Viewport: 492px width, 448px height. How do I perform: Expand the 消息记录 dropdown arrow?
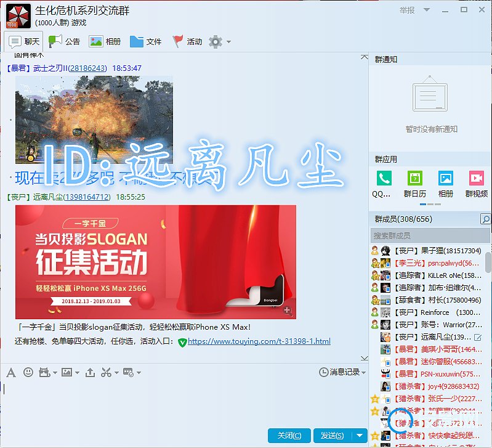tap(364, 373)
